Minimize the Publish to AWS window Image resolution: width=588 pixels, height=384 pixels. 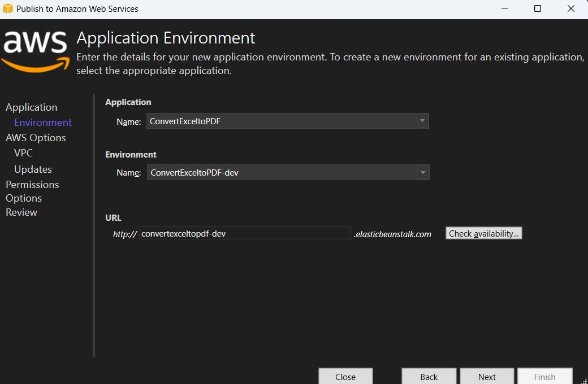(x=505, y=8)
